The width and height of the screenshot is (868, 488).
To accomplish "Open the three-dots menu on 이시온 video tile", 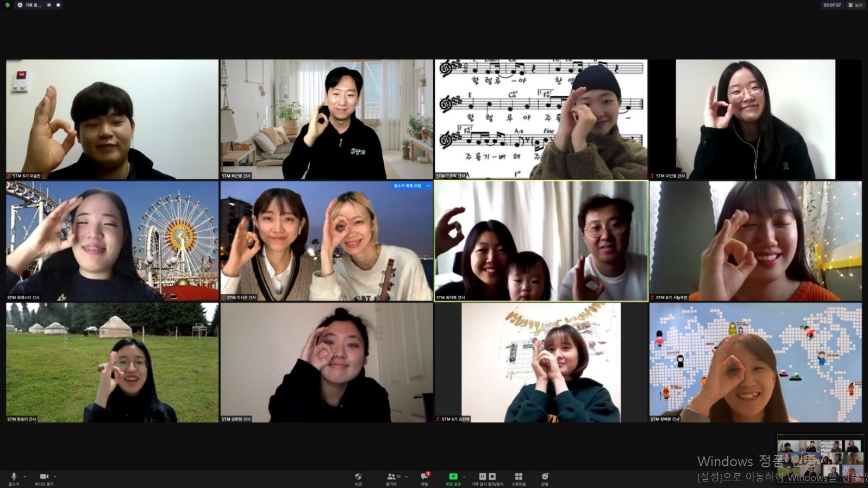I will 428,186.
